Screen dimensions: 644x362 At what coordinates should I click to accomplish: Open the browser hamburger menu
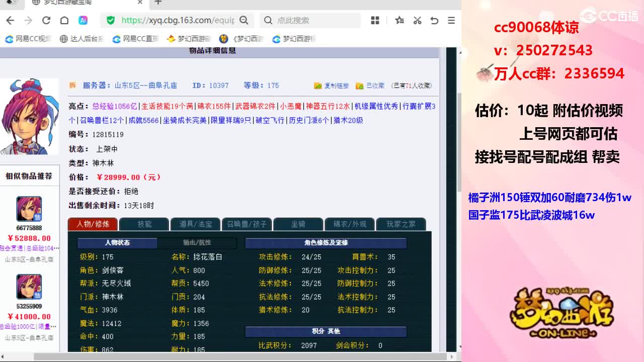pyautogui.click(x=451, y=20)
